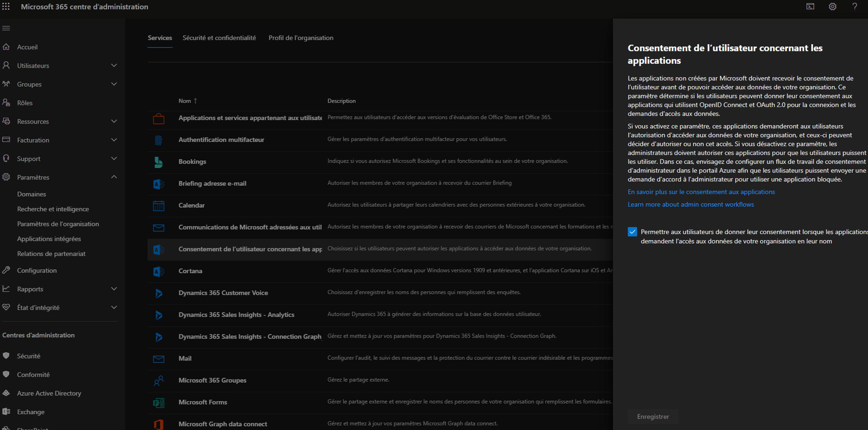Image resolution: width=868 pixels, height=430 pixels.
Task: Click the Utilisateurs person icon
Action: click(6, 65)
